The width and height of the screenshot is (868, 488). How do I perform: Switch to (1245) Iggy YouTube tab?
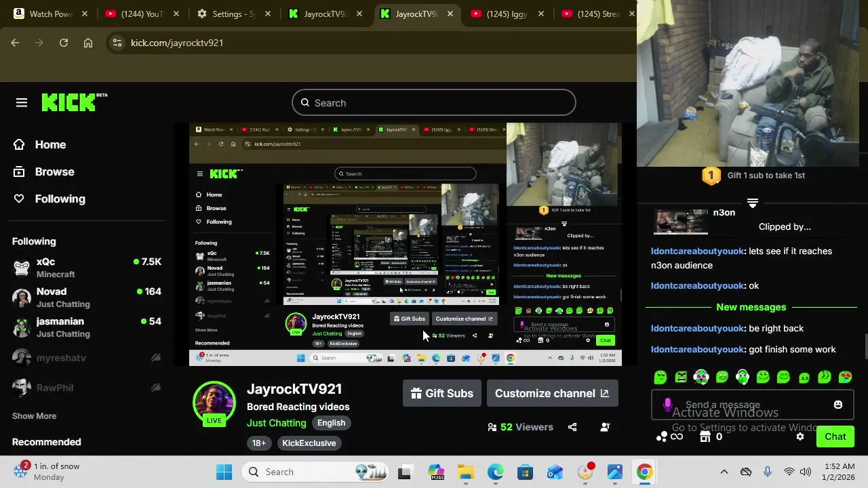[507, 14]
